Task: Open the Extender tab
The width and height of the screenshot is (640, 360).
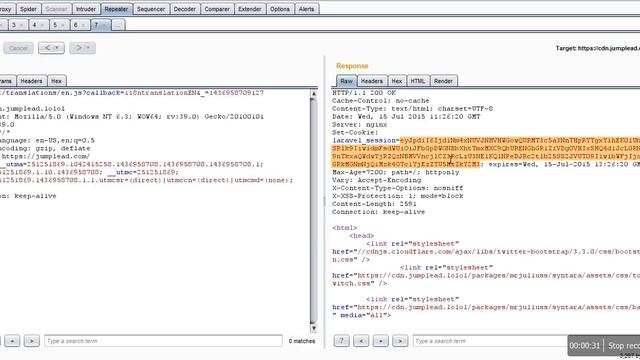Action: point(250,9)
